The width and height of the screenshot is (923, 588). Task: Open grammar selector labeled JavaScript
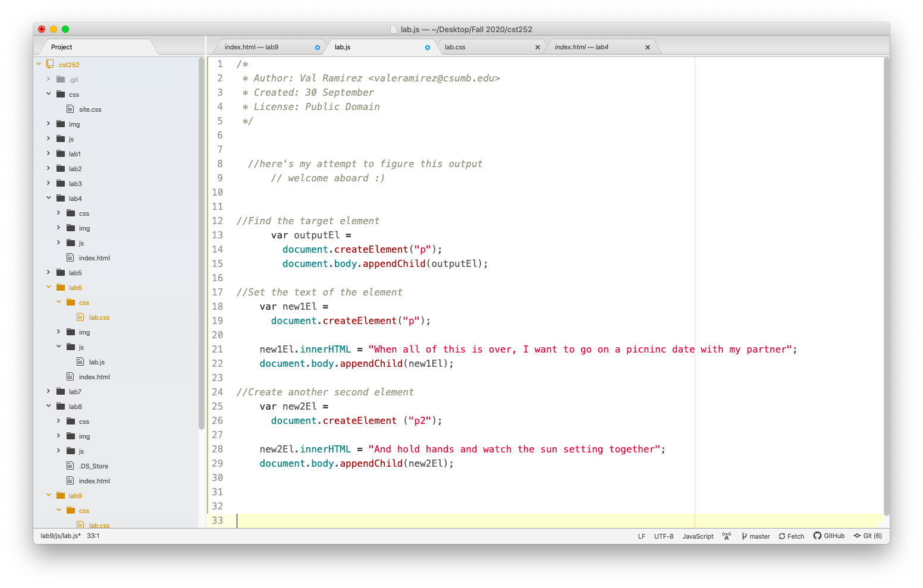tap(698, 536)
